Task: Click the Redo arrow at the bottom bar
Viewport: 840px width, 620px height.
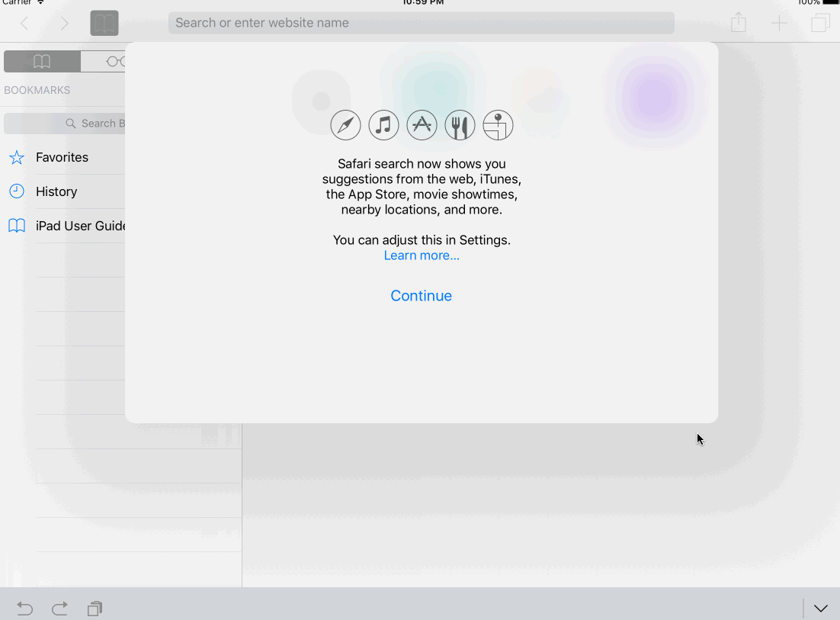Action: pyautogui.click(x=59, y=608)
